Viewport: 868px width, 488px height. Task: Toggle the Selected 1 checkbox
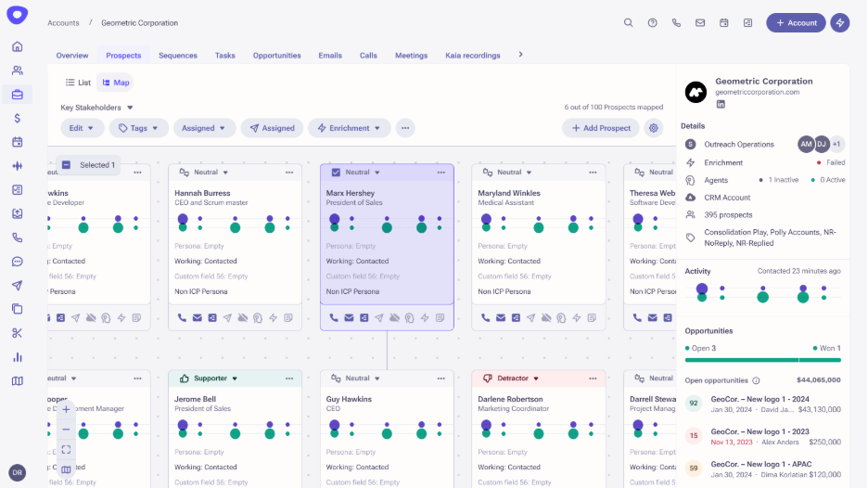point(66,164)
